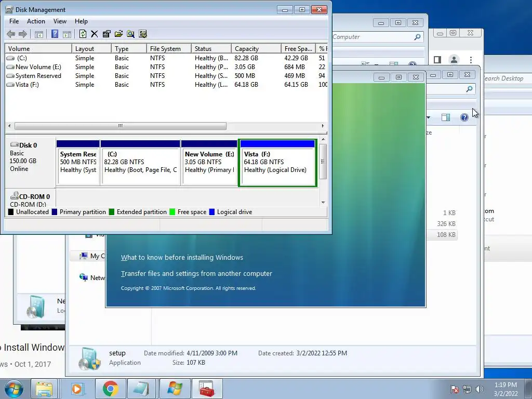Click the dark blue Primary partition legend swatch
532x399 pixels.
pos(54,212)
